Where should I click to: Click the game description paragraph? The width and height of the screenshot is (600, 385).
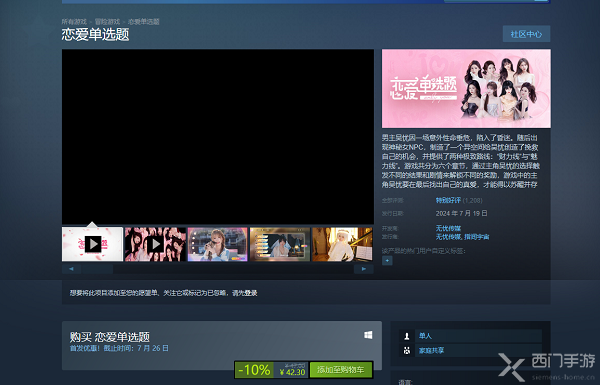pyautogui.click(x=460, y=161)
